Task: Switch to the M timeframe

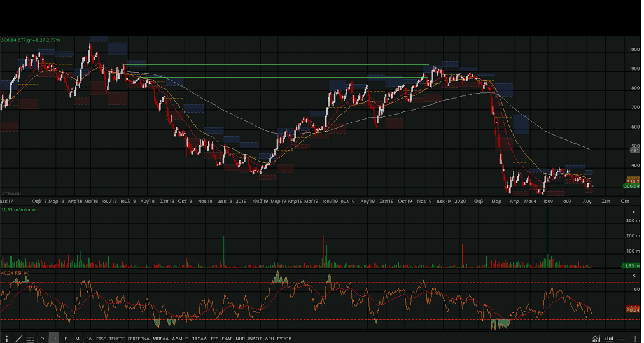Action: click(x=77, y=339)
